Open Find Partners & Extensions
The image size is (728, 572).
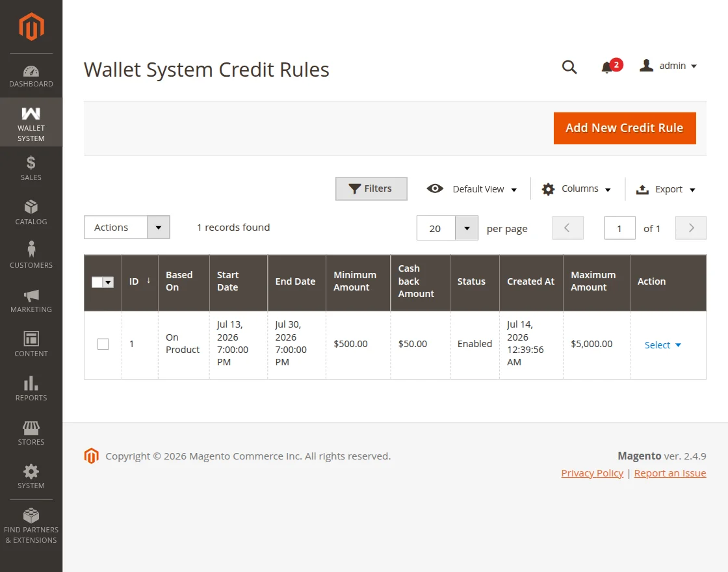click(31, 526)
